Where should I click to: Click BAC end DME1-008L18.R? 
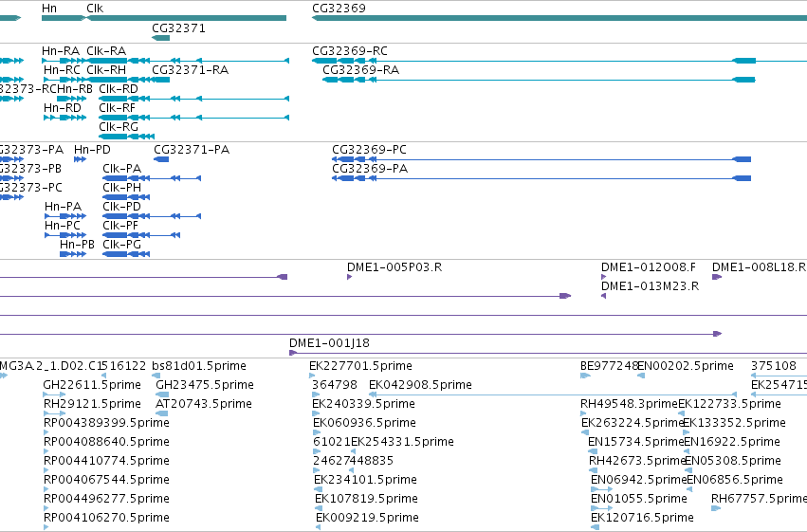coord(760,267)
